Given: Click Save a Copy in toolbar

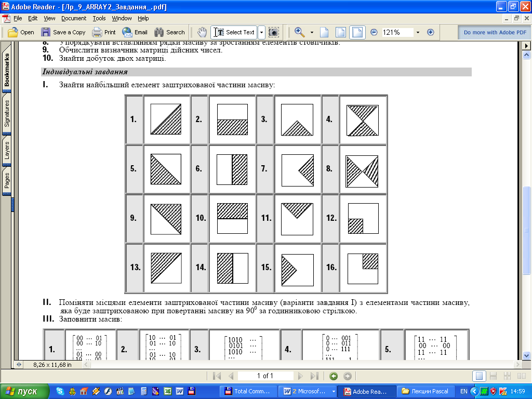Looking at the screenshot, I should click(x=63, y=32).
